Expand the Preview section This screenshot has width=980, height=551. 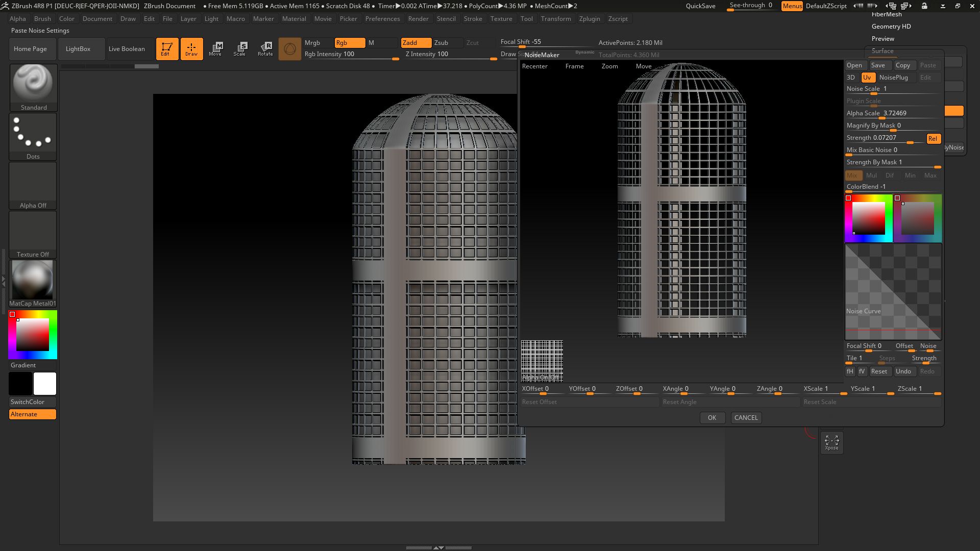(883, 39)
